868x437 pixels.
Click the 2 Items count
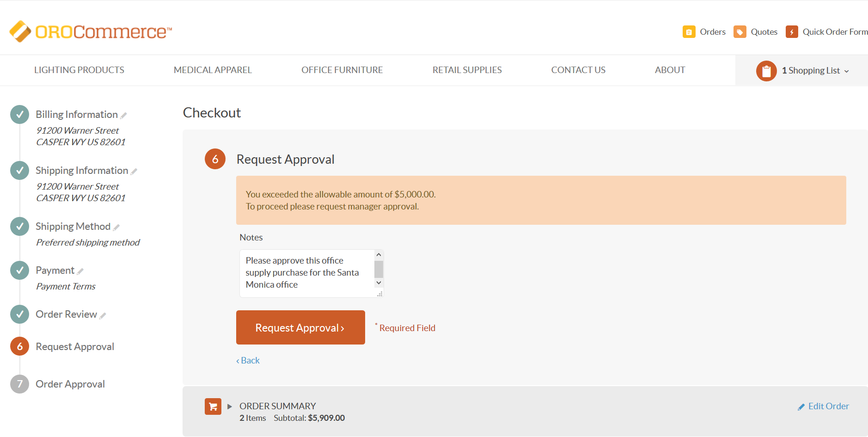(x=253, y=418)
